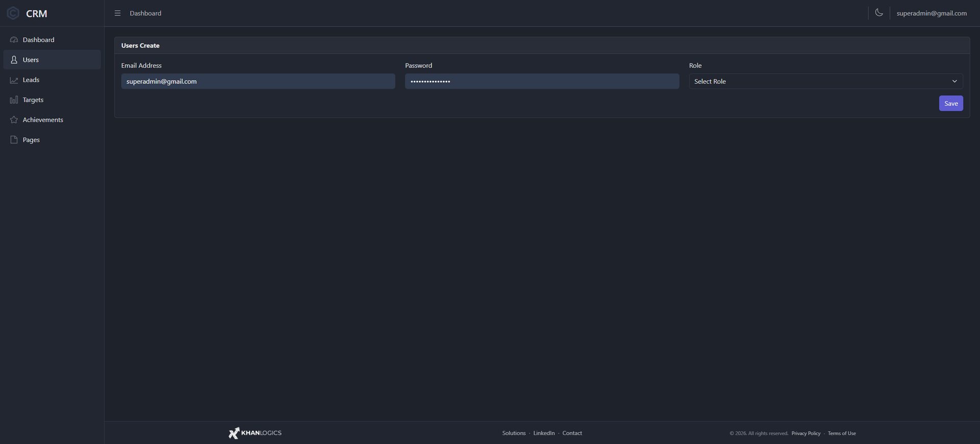Go to Leads in the sidebar
Viewport: 980px width, 444px height.
[52, 80]
